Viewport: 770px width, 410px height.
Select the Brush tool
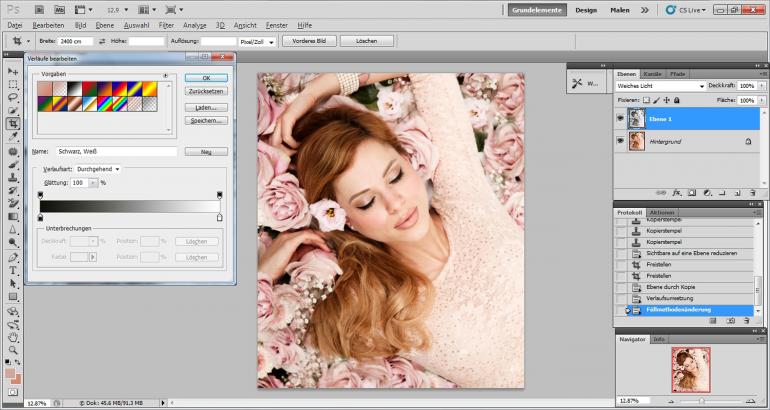tap(13, 164)
